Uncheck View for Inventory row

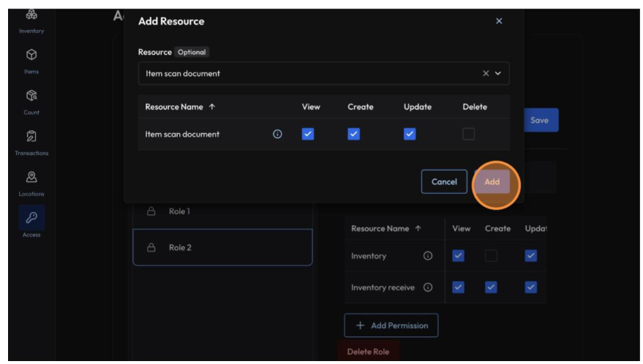click(458, 256)
